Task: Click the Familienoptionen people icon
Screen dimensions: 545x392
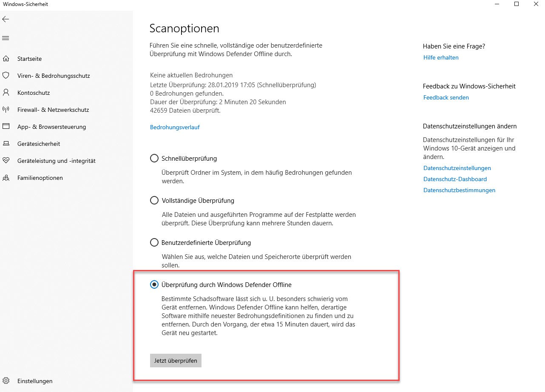Action: (x=6, y=178)
